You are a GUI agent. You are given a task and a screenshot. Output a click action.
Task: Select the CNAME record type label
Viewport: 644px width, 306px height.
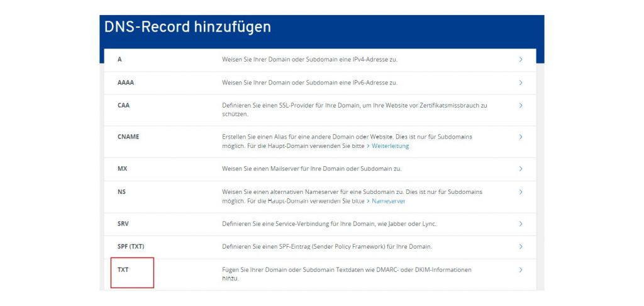coord(128,137)
